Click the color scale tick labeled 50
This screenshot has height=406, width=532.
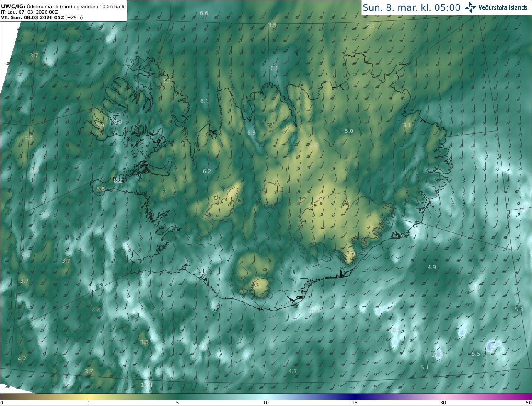coord(528,403)
